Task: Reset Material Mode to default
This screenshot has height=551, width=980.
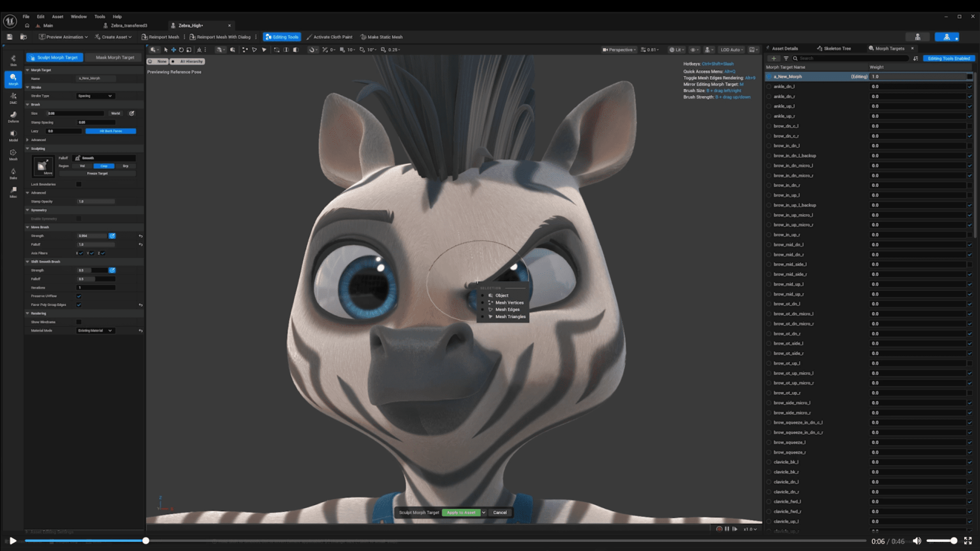Action: [140, 331]
